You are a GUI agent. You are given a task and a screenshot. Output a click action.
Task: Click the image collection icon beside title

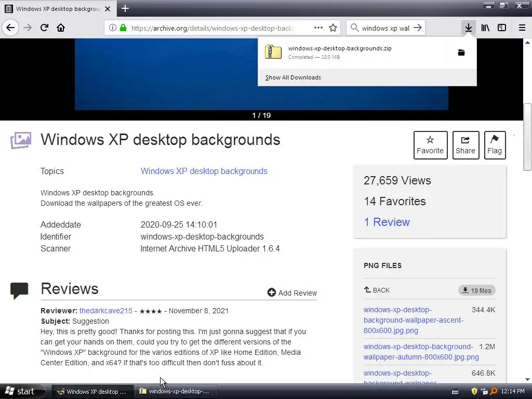tap(21, 140)
